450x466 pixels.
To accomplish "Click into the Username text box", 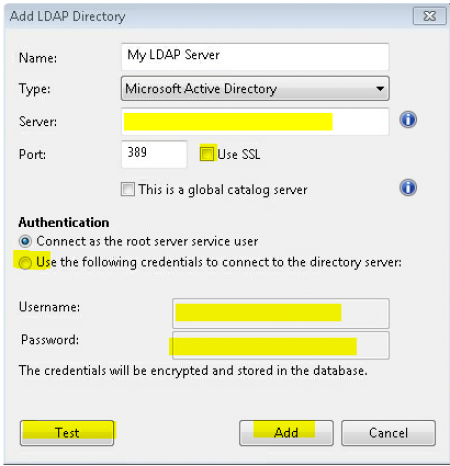I will pos(281,313).
